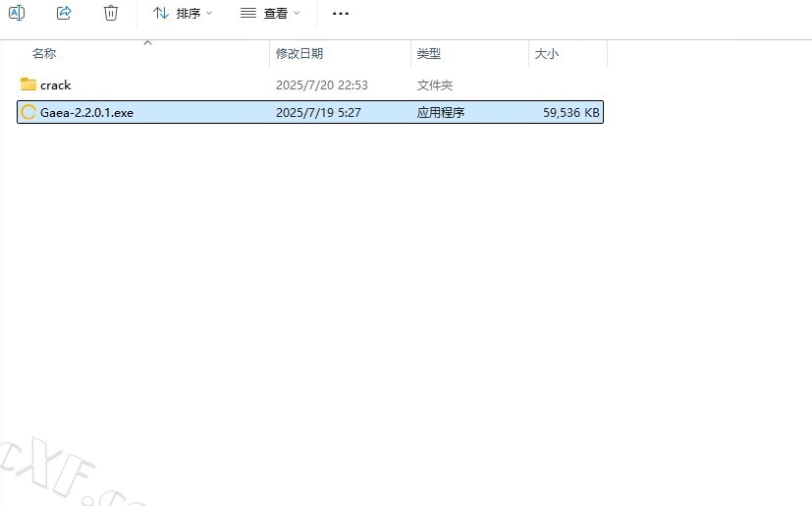Click the date 2025/7/19 5:27
Screen dimensions: 812x506
click(x=318, y=113)
